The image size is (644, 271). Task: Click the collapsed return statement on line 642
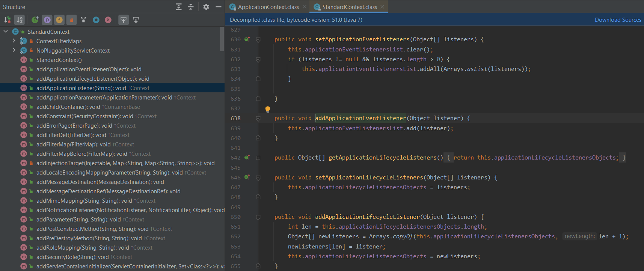[535, 158]
